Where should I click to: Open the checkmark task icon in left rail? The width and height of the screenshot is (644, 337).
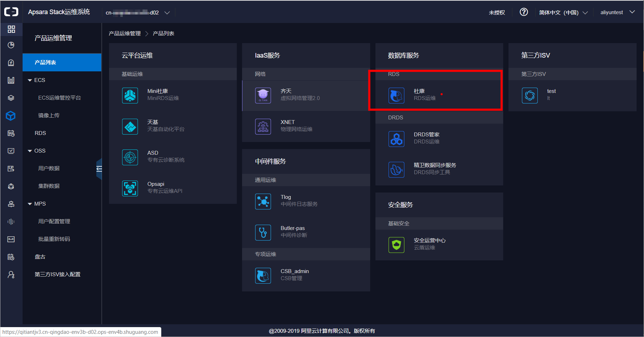tap(11, 151)
